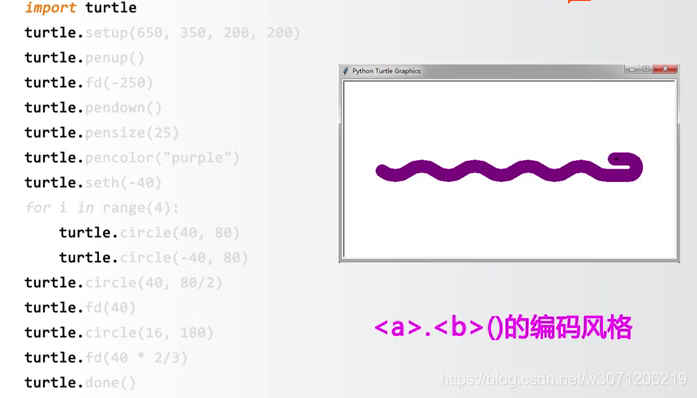This screenshot has height=398, width=697.
Task: Maximize the Python Turtle Graphics window
Action: coord(646,69)
